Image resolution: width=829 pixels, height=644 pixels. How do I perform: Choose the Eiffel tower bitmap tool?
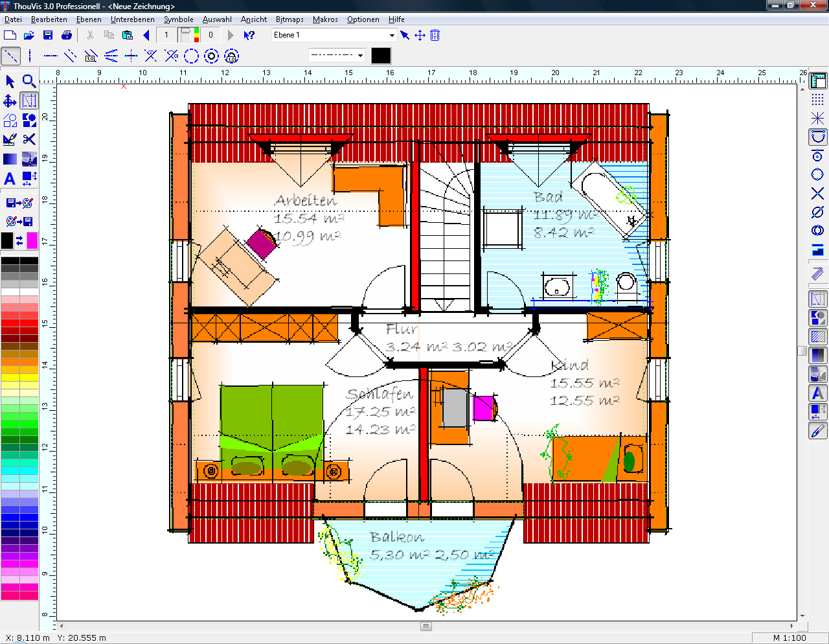pyautogui.click(x=29, y=159)
